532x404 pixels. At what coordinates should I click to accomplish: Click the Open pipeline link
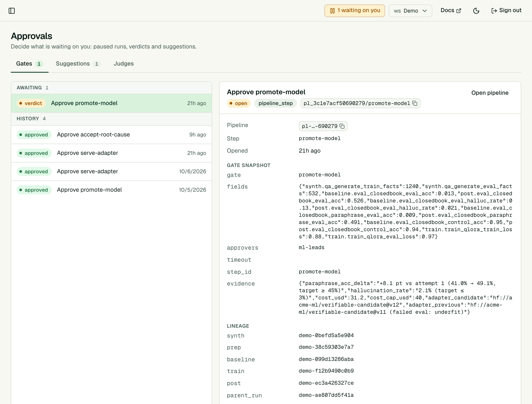point(490,93)
